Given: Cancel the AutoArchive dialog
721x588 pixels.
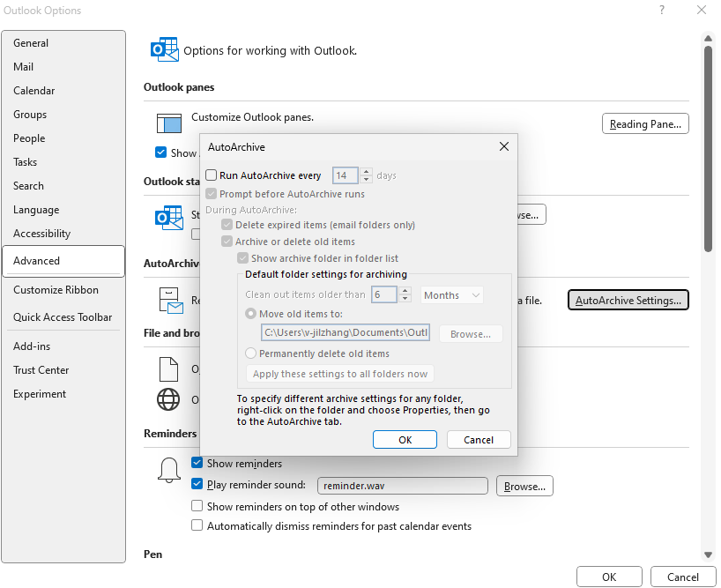Looking at the screenshot, I should pyautogui.click(x=479, y=440).
